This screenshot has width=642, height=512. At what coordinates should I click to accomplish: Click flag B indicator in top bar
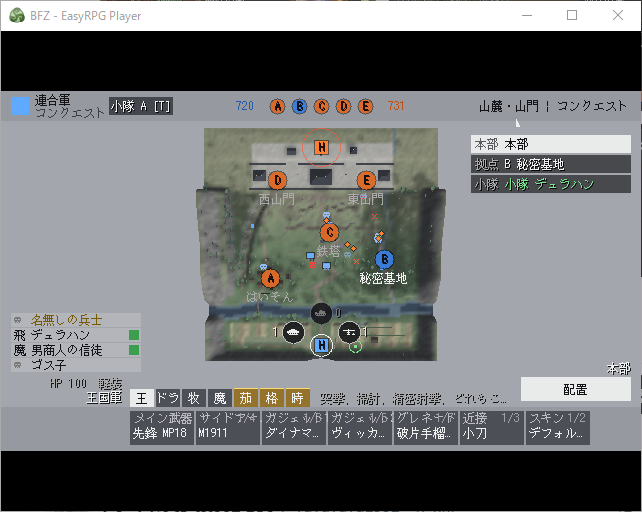click(x=300, y=106)
